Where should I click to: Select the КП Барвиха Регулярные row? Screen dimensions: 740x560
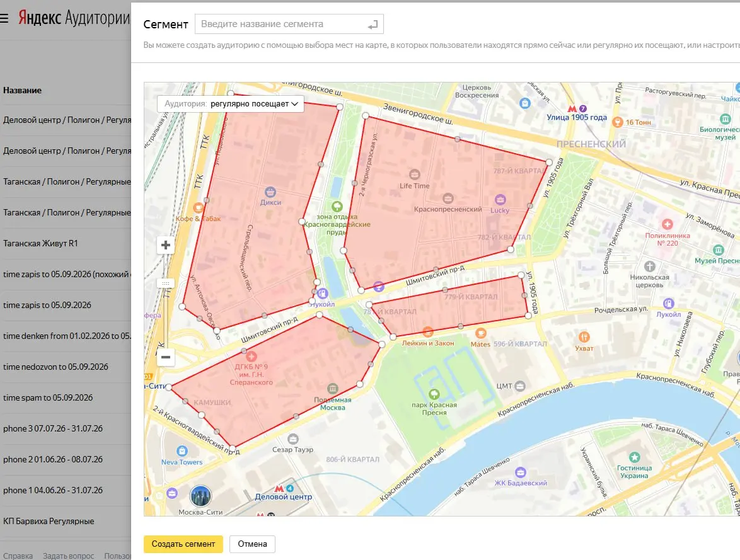66,522
